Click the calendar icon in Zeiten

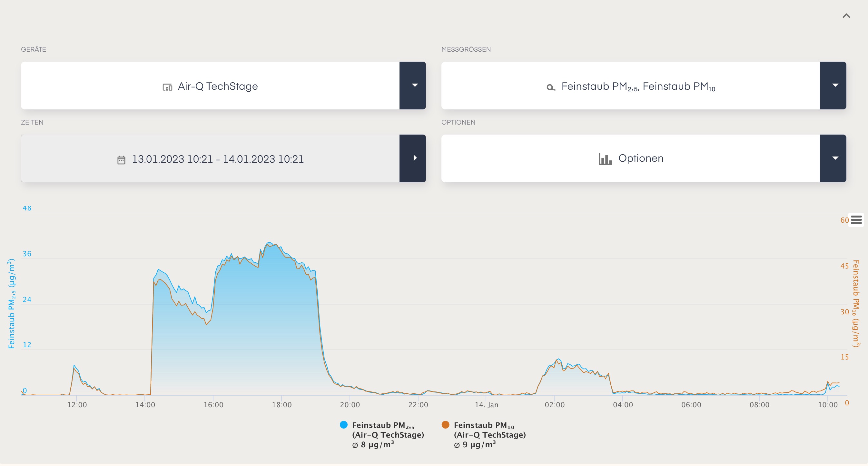[121, 160]
